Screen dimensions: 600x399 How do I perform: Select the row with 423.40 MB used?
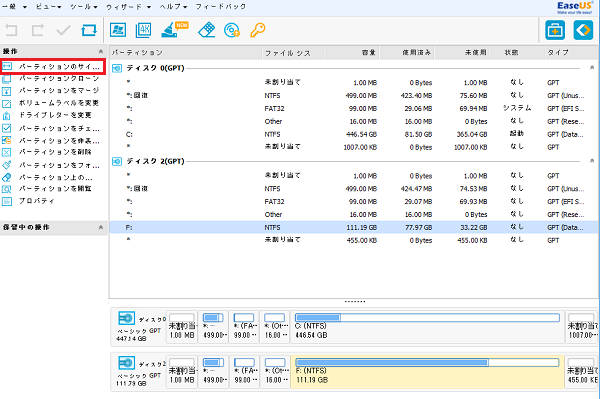[354, 96]
